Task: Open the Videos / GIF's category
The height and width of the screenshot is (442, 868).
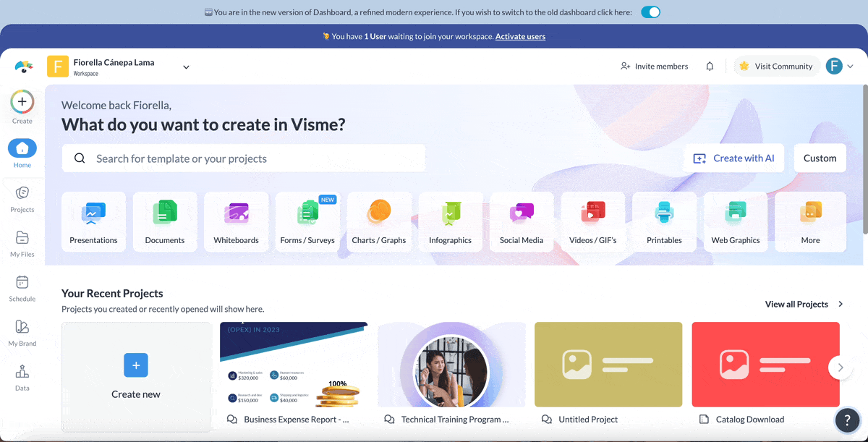Action: pos(592,214)
